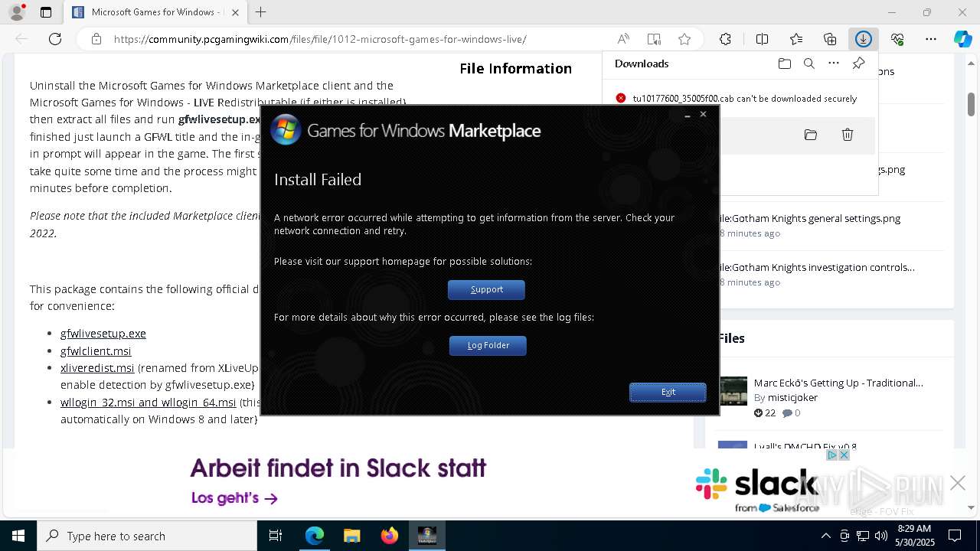
Task: Open a new browser tab
Action: (x=261, y=12)
